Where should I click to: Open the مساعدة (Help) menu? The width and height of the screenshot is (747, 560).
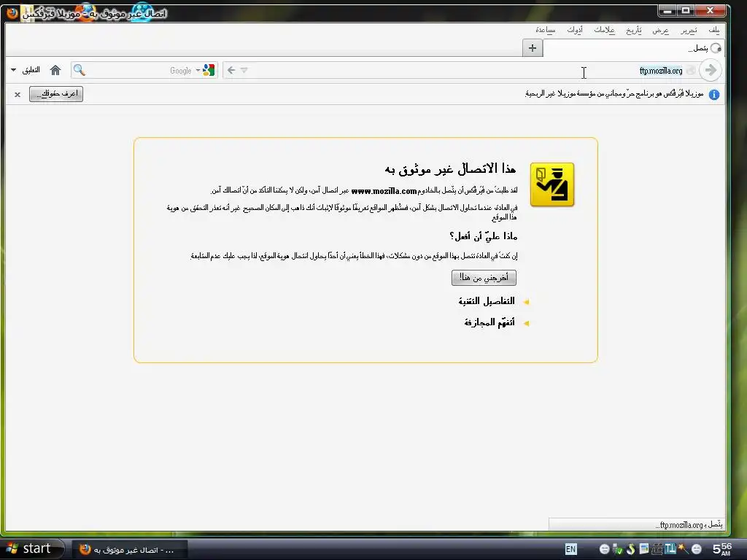click(546, 31)
